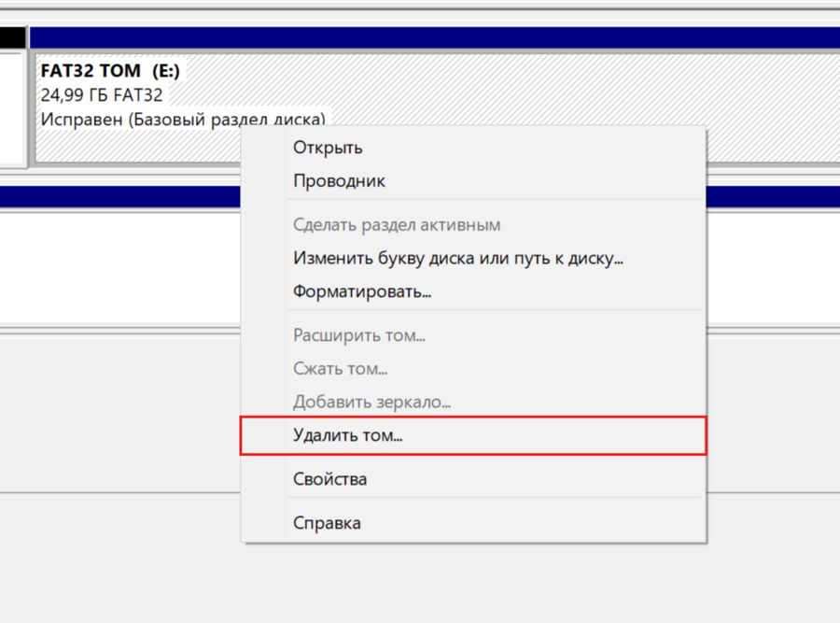Click the "24,99 ГБ FAT32" size label
The image size is (840, 623).
point(102,95)
